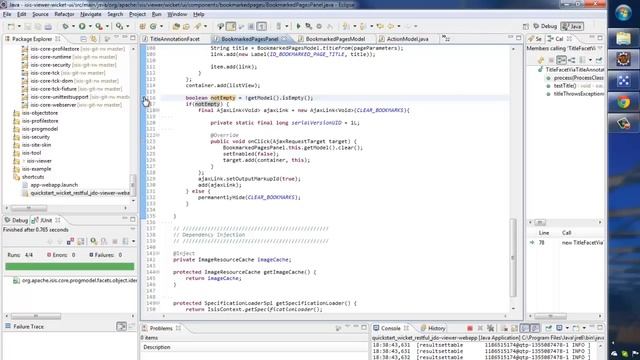Open the Project menu

(x=137, y=14)
